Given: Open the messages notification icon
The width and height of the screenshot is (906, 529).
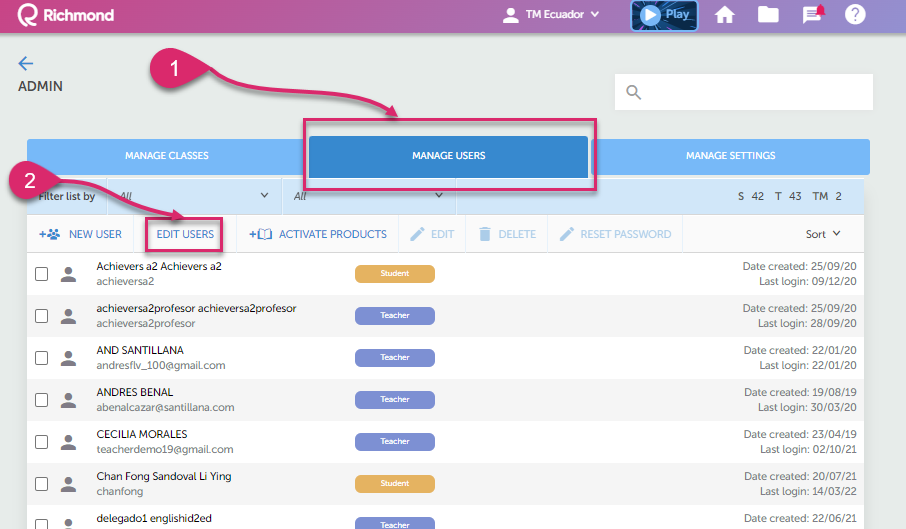Looking at the screenshot, I should coord(812,15).
